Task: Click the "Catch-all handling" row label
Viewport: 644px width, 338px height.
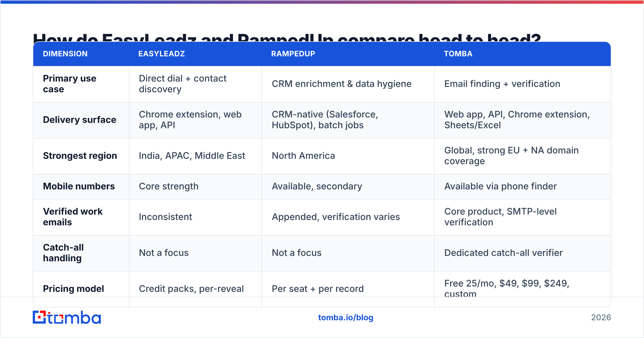Action: [x=63, y=253]
